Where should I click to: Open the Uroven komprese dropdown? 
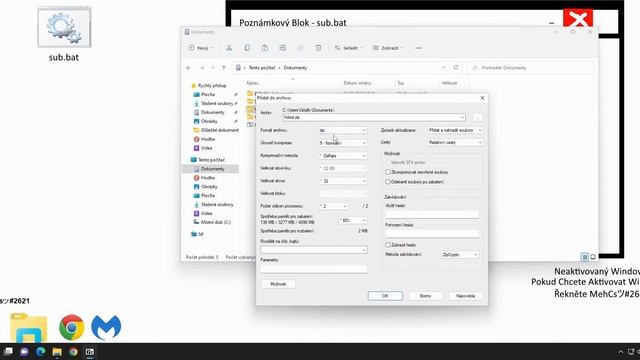(x=342, y=143)
